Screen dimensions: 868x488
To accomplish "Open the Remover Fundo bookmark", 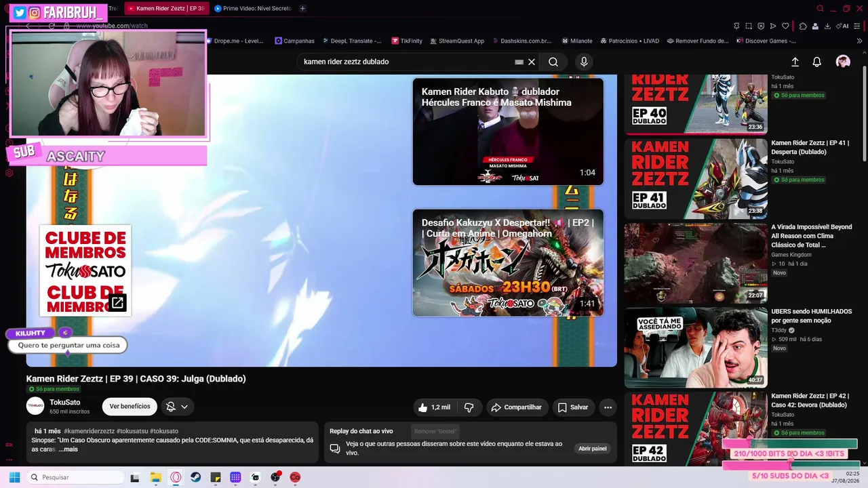I will pos(698,41).
